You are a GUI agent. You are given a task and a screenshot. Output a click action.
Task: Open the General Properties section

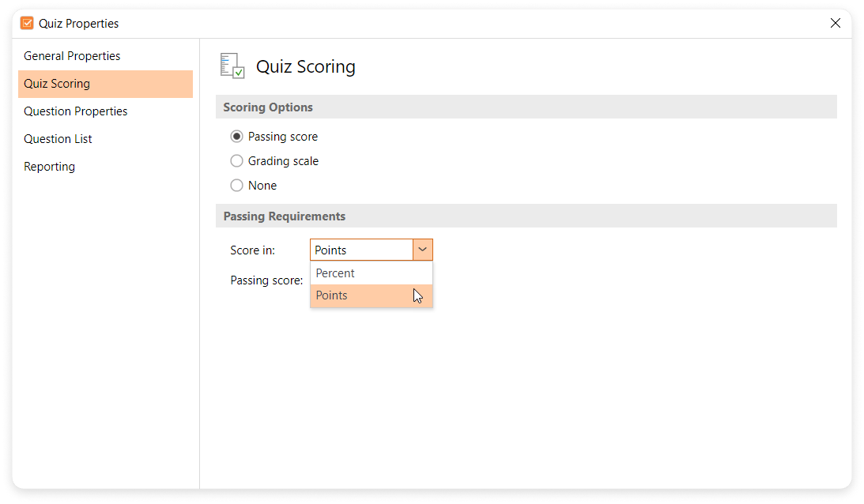click(72, 56)
